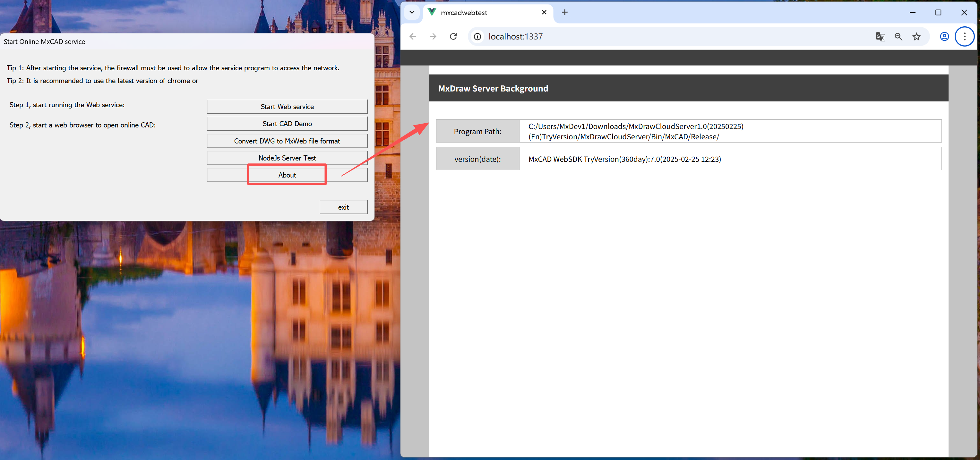Open Chrome three-dot menu
The height and width of the screenshot is (460, 980).
(x=964, y=37)
